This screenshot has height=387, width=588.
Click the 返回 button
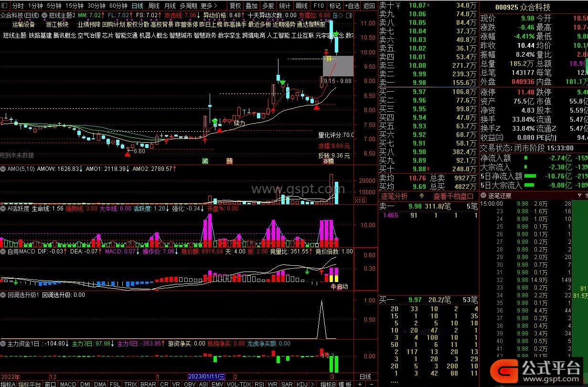point(369,6)
